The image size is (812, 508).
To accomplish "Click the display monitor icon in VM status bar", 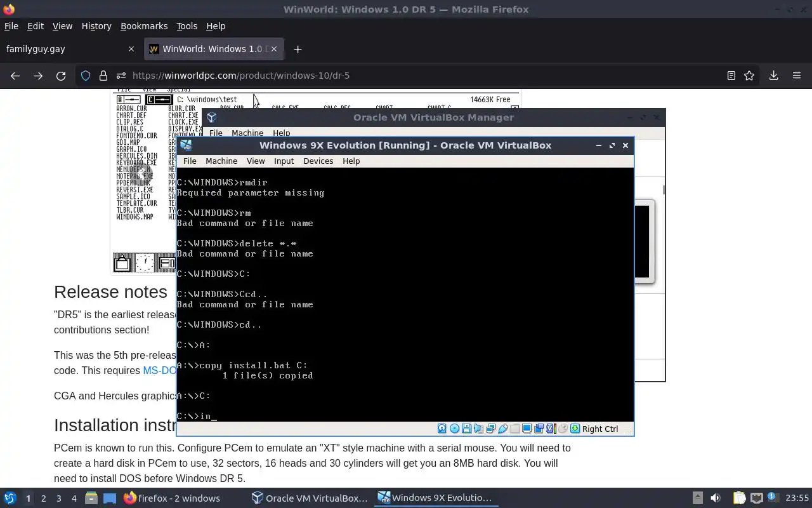I will pos(527,429).
